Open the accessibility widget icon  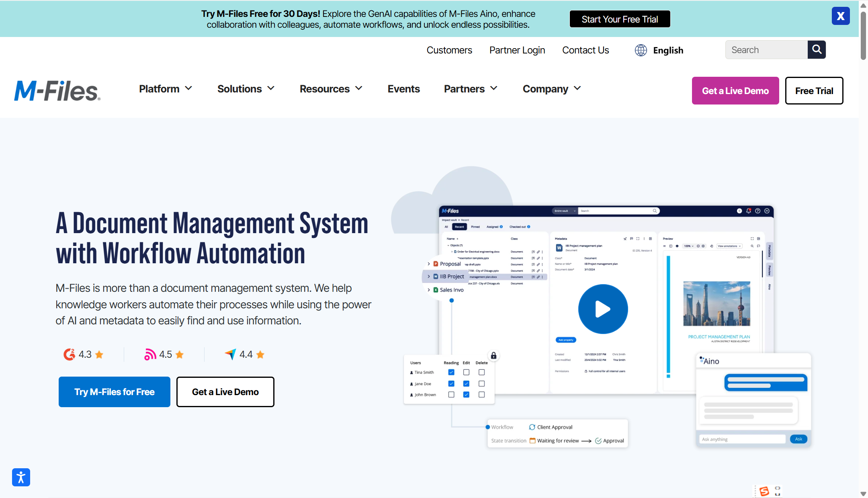21,477
